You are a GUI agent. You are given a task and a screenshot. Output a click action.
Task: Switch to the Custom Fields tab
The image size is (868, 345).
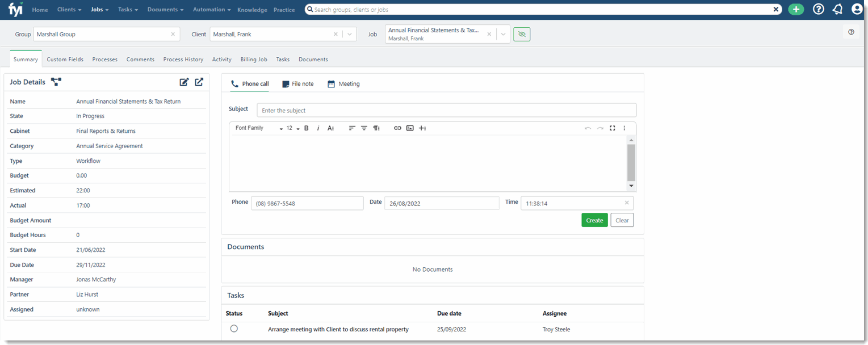tap(65, 60)
